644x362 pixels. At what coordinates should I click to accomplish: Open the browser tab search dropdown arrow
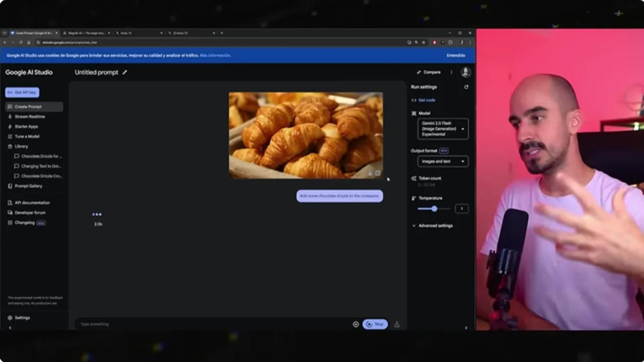coord(4,33)
